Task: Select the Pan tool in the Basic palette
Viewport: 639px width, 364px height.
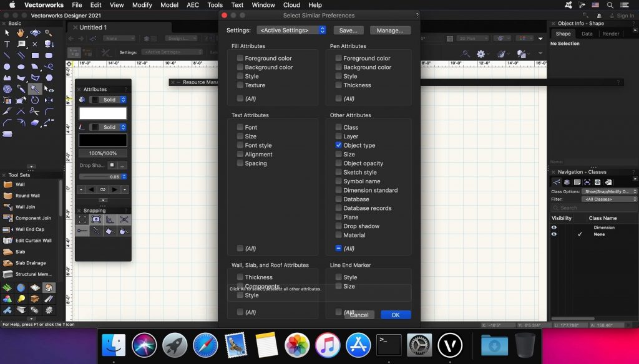Action: [x=21, y=33]
